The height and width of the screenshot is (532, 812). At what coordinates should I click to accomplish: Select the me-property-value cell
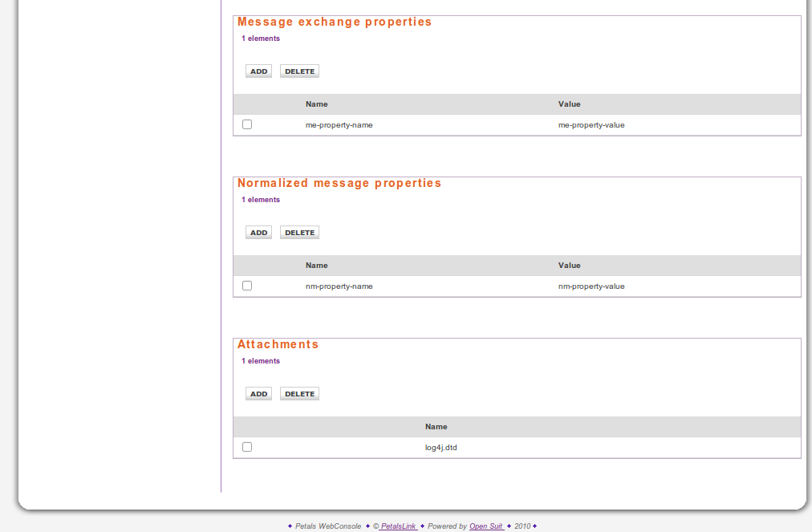591,125
